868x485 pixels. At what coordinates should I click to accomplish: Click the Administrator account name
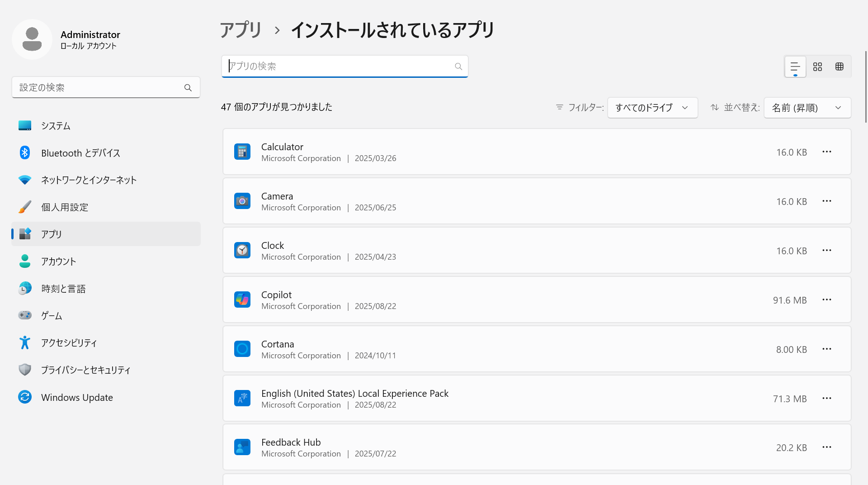[90, 34]
